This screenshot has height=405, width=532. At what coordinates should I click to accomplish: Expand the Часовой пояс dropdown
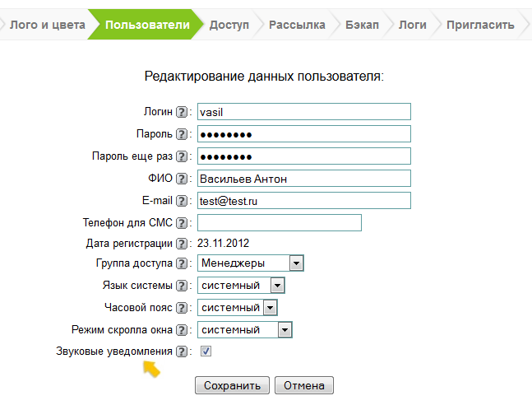click(x=269, y=308)
